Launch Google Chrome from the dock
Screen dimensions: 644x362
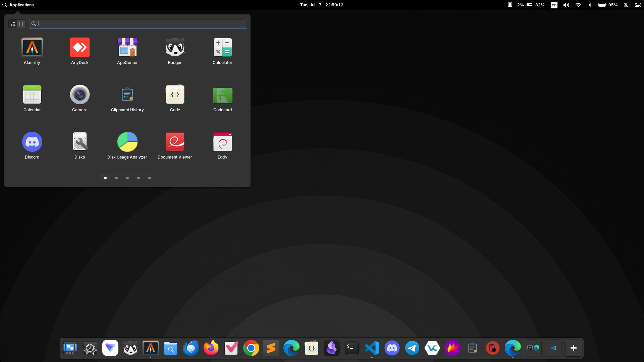(x=251, y=348)
